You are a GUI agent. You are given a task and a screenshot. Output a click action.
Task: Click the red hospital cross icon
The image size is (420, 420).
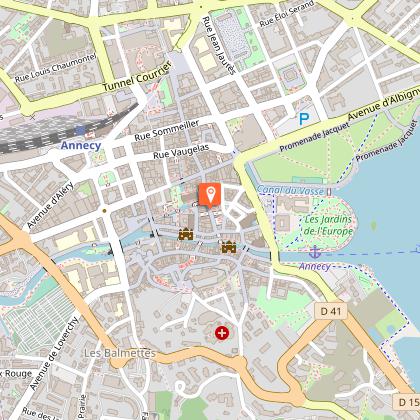(x=222, y=333)
